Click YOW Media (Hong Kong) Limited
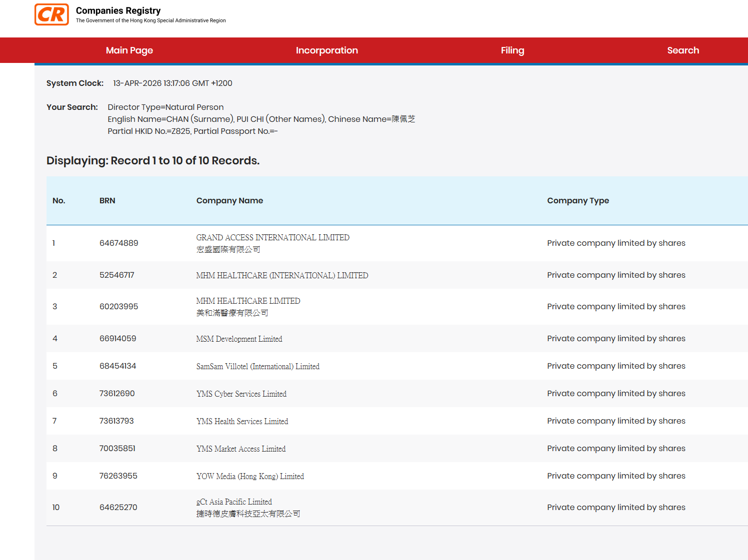748x560 pixels. pyautogui.click(x=250, y=476)
